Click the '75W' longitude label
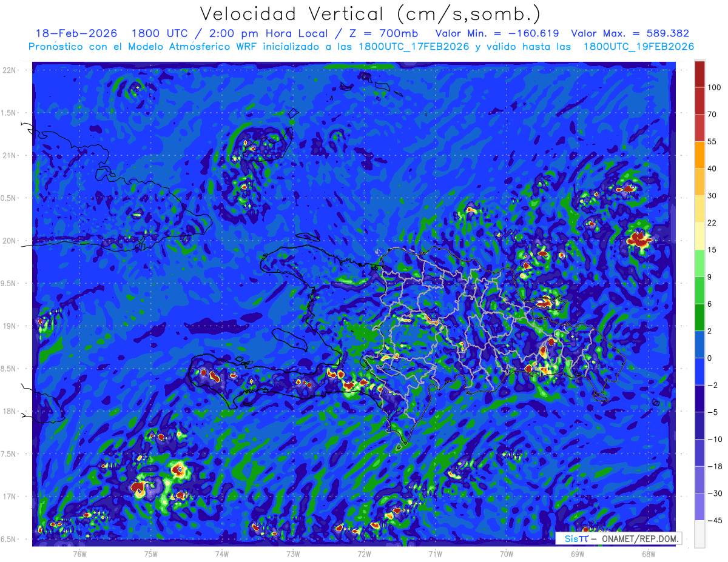Image resolution: width=728 pixels, height=562 pixels. pos(151,554)
